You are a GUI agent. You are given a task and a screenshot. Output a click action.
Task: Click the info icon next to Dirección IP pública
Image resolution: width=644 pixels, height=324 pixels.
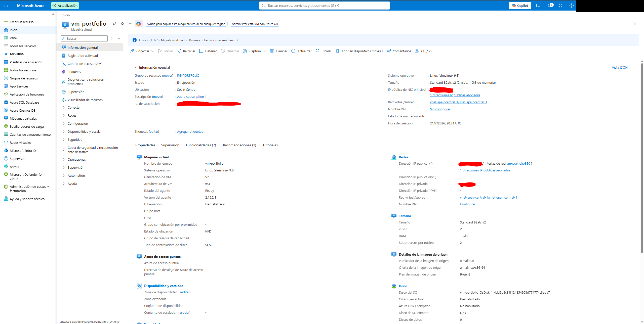pos(431,164)
